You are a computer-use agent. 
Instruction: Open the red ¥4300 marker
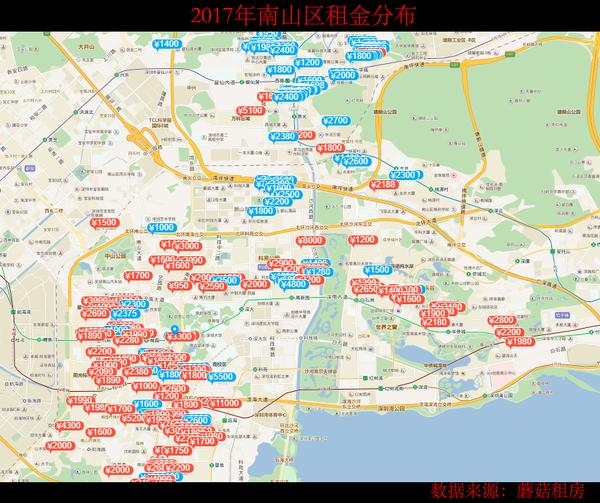point(69,425)
